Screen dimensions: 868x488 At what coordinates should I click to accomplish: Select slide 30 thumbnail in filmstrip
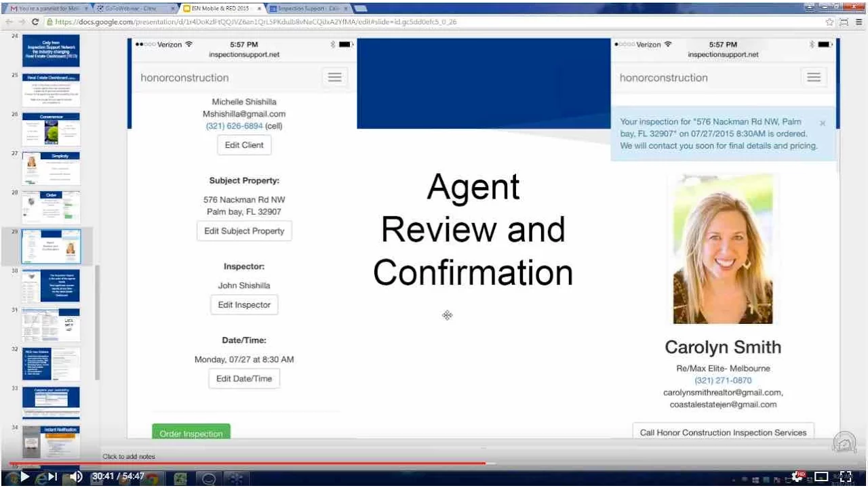(x=51, y=285)
